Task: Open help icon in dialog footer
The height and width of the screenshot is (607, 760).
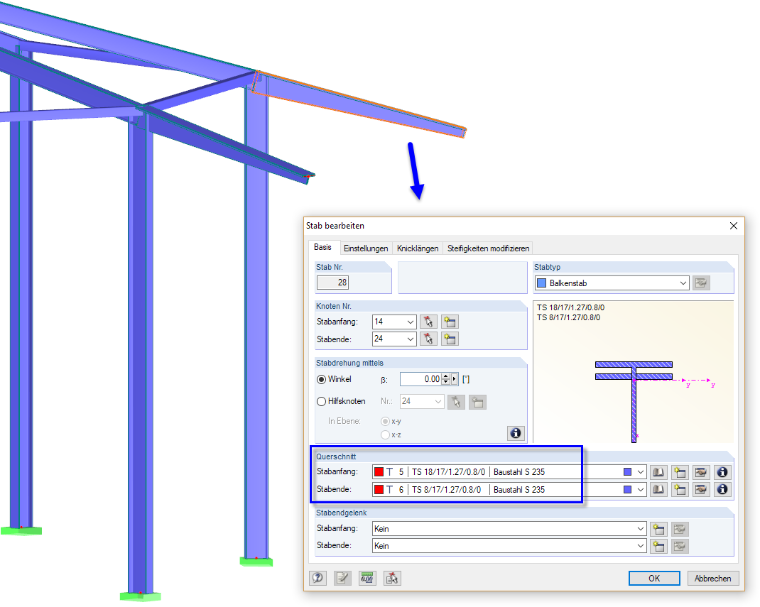Action: (x=318, y=578)
